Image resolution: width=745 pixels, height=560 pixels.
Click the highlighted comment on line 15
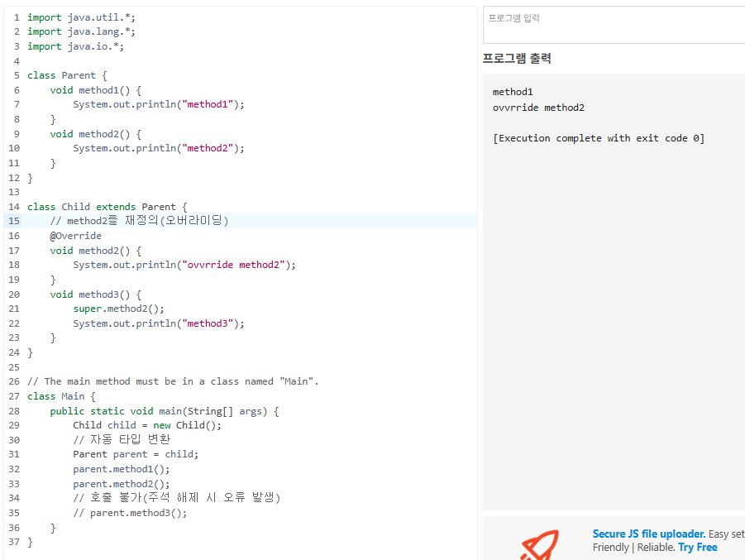[x=139, y=221]
